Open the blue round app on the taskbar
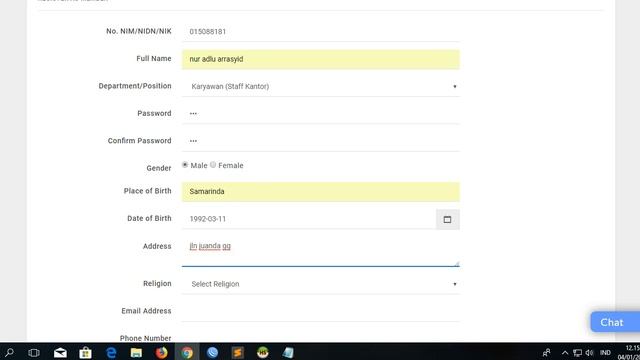The height and width of the screenshot is (360, 640). pos(212,352)
